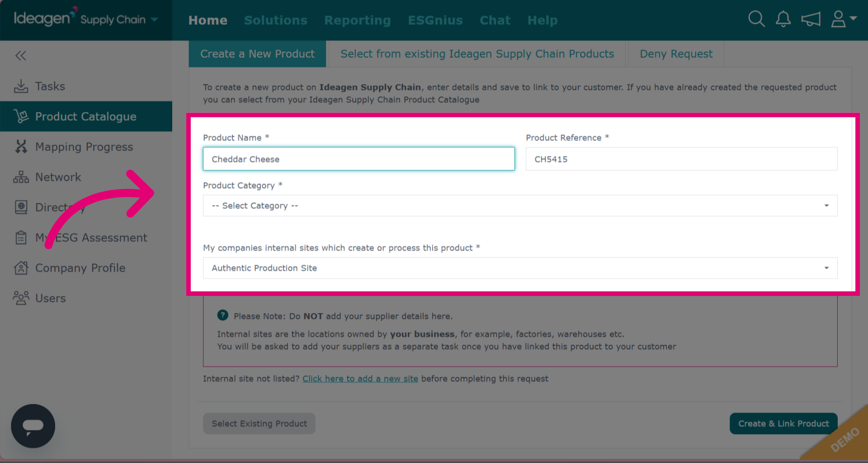This screenshot has width=868, height=463.
Task: Go to the Home menu
Action: [x=208, y=20]
